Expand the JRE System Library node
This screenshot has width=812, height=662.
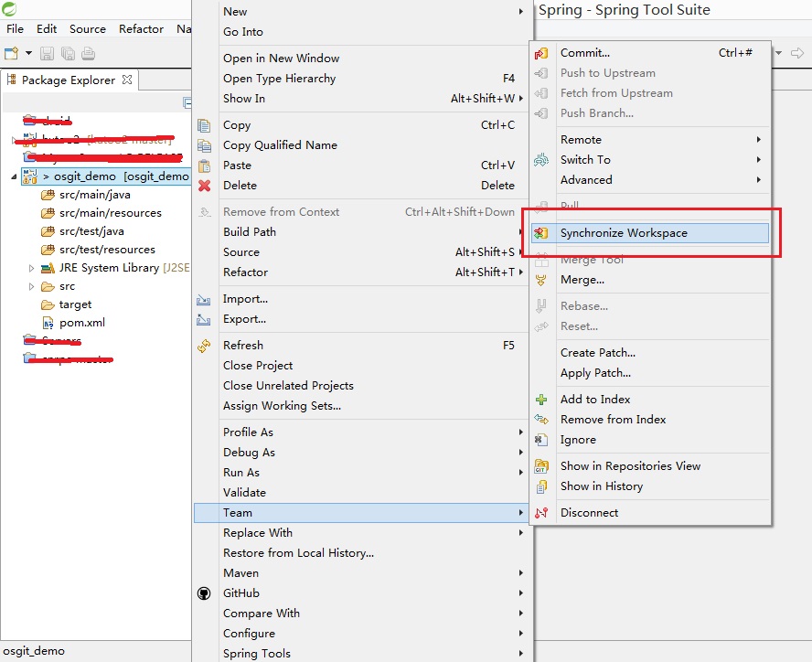[32, 268]
